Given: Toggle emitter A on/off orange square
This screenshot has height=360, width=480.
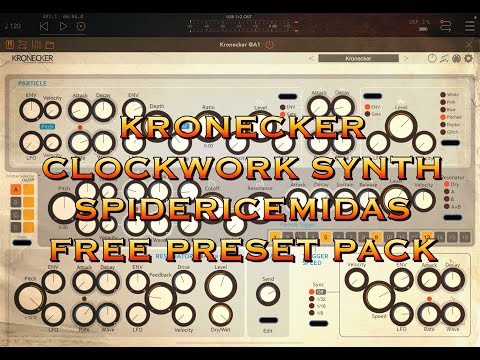Looking at the screenshot, I should [29, 190].
